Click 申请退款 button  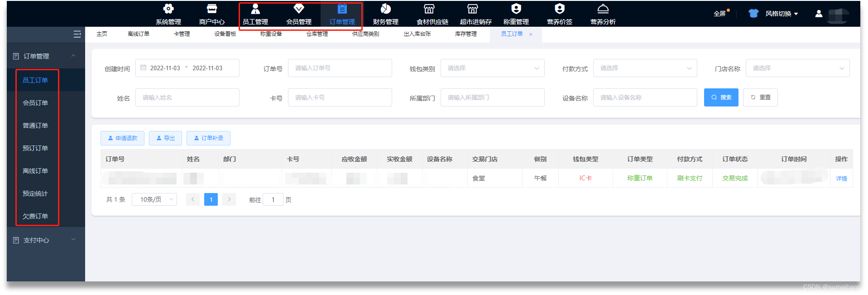pos(122,138)
